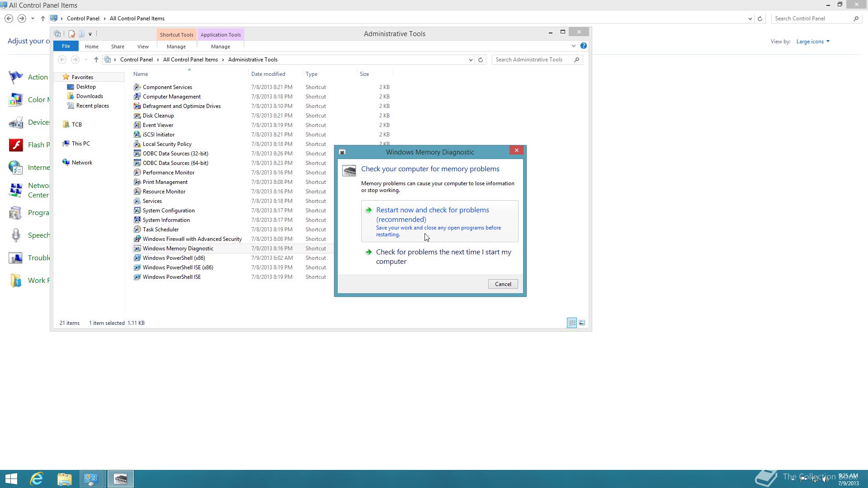The height and width of the screenshot is (488, 868).
Task: Select the System Configuration file name
Action: pos(169,211)
